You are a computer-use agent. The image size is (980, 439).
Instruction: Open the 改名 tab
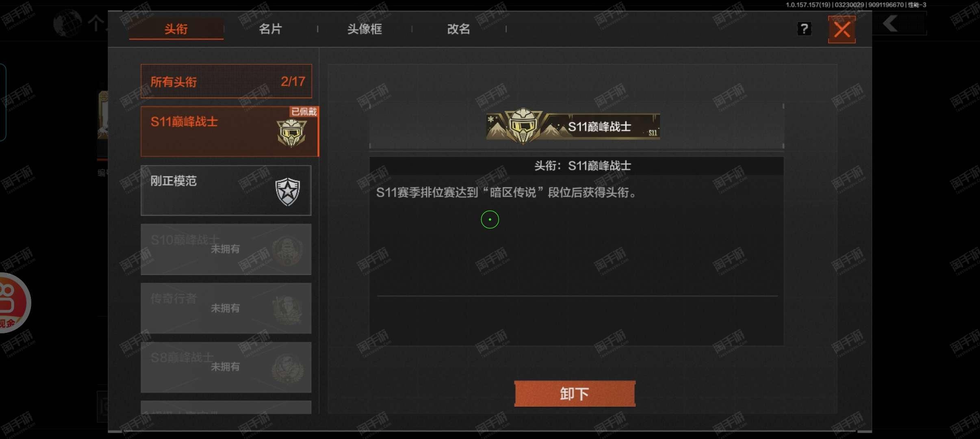tap(459, 29)
